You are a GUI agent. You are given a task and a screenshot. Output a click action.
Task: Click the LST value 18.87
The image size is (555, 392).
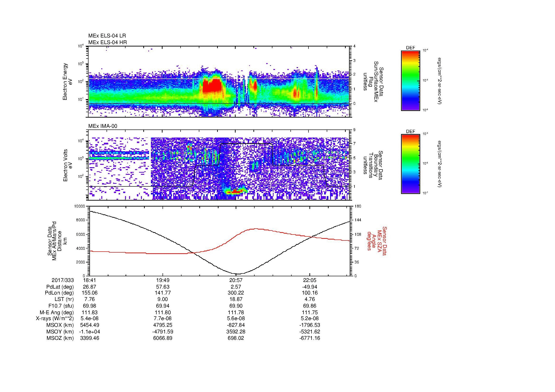point(236,300)
